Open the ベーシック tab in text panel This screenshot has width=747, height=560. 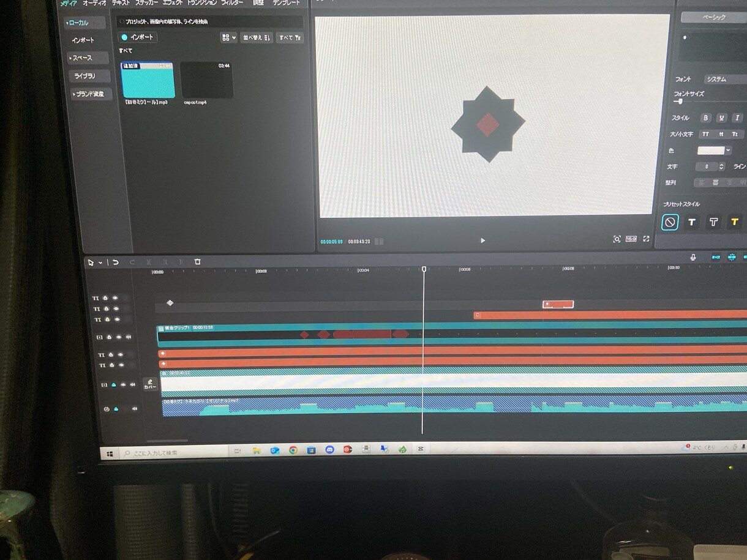[714, 17]
